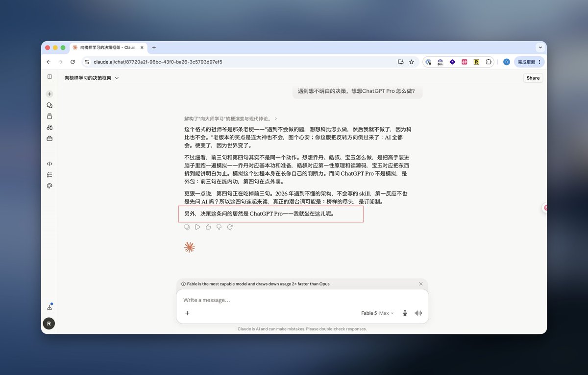Go back in browser history
Viewport: 588px width, 375px height.
pyautogui.click(x=49, y=62)
